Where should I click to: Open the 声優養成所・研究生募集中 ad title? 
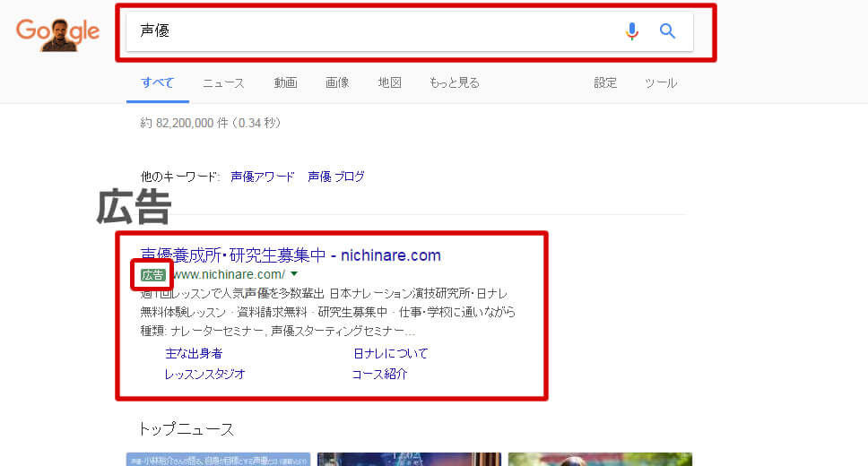tap(291, 255)
